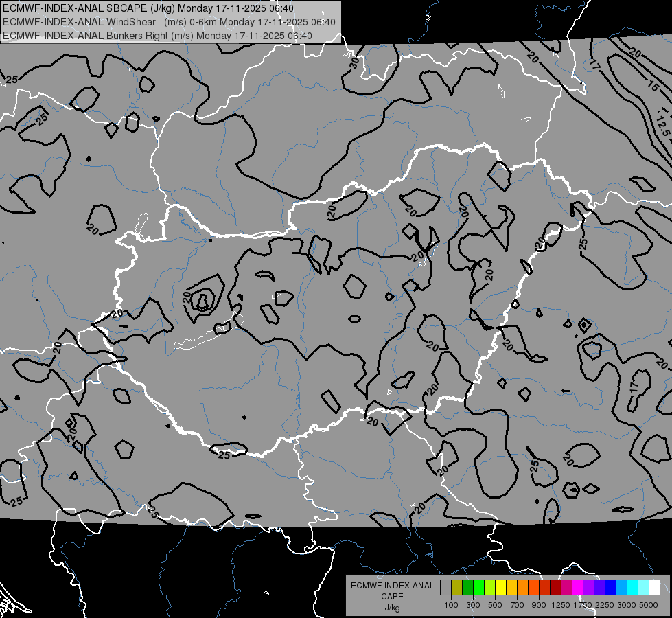Click the magenta legend swatch

(578, 588)
